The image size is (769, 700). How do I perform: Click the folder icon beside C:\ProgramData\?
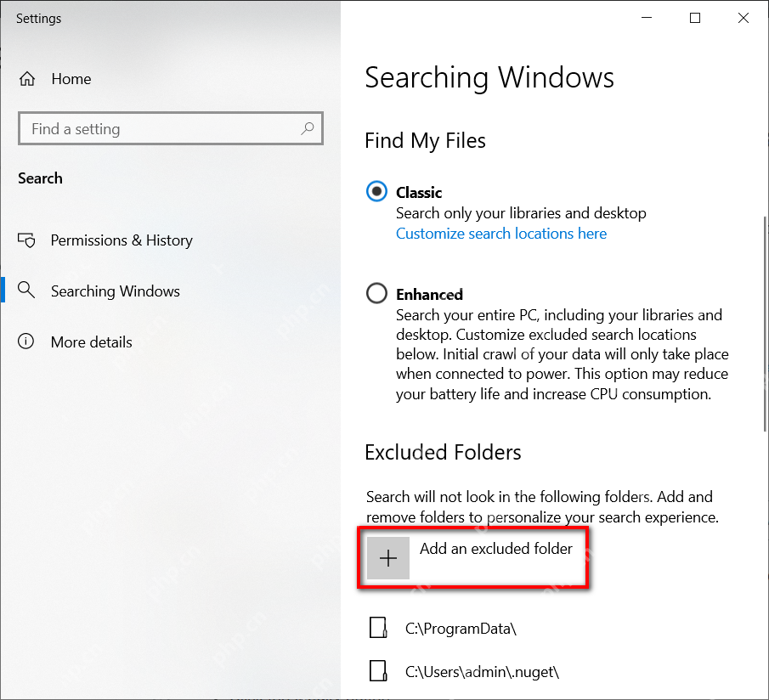(x=378, y=628)
